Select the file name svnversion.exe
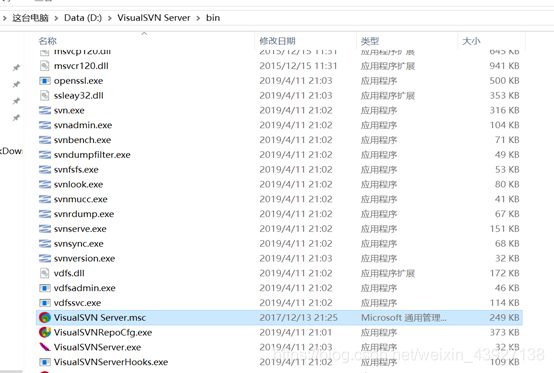The image size is (554, 373). [84, 259]
